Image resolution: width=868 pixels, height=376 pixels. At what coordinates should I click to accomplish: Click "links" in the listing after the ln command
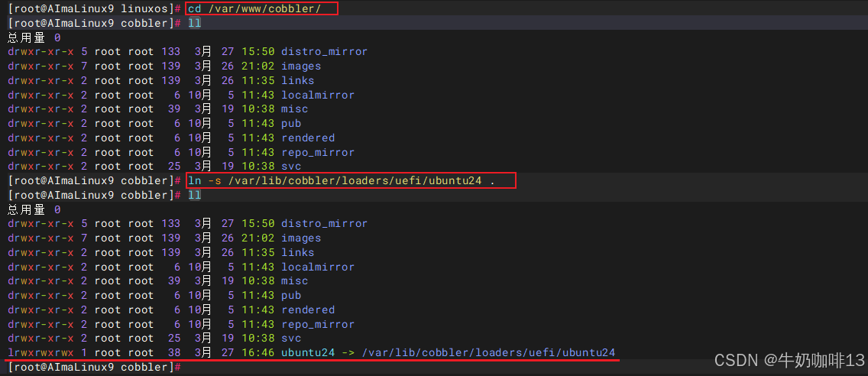coord(298,252)
